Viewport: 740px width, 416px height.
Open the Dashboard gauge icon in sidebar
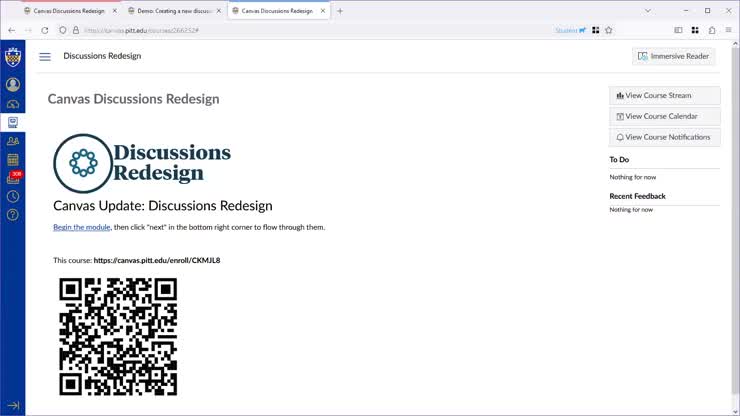click(13, 104)
